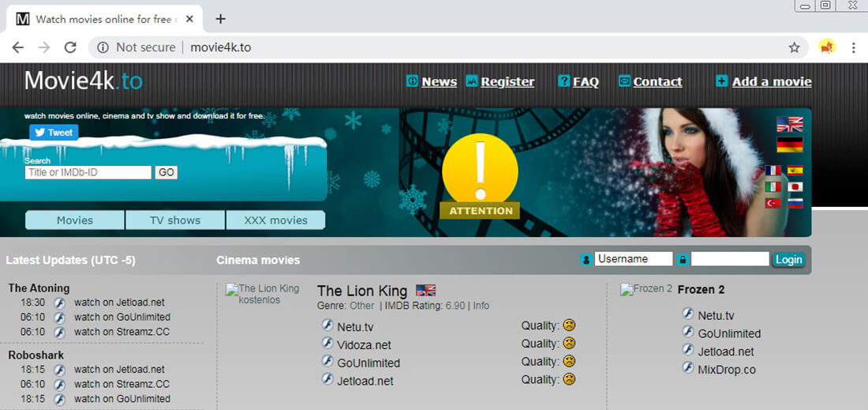868x410 pixels.
Task: Click the Info link for The Lion King
Action: (481, 306)
